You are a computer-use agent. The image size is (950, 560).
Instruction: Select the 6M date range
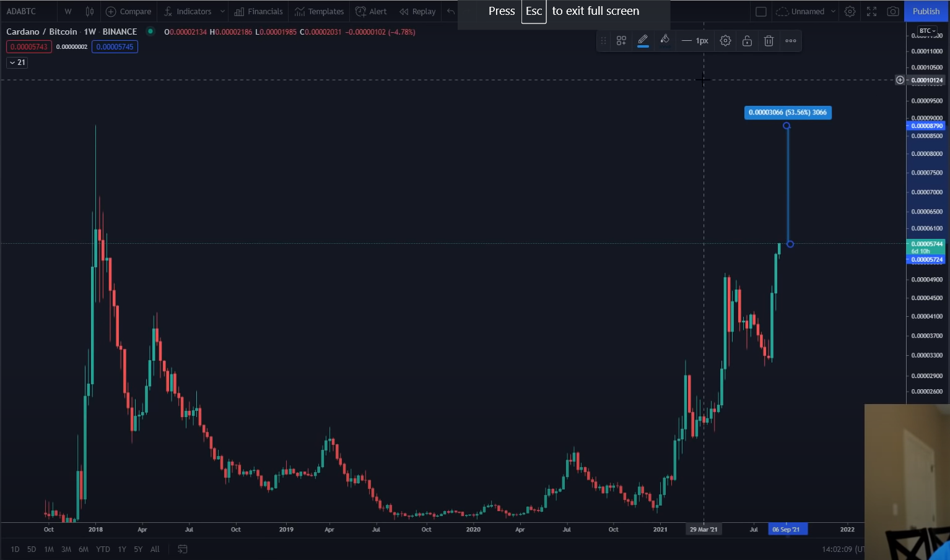84,549
